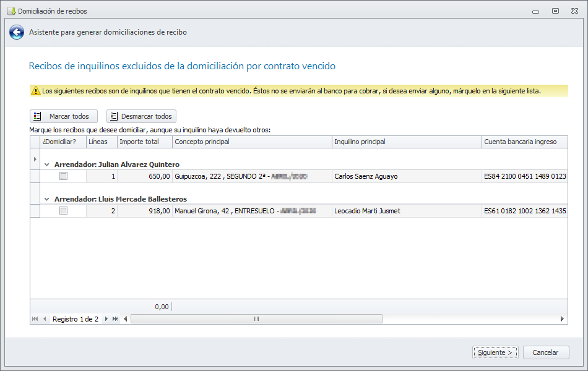The image size is (588, 371).
Task: Click the Registro 1 de 2 label
Action: (x=76, y=319)
